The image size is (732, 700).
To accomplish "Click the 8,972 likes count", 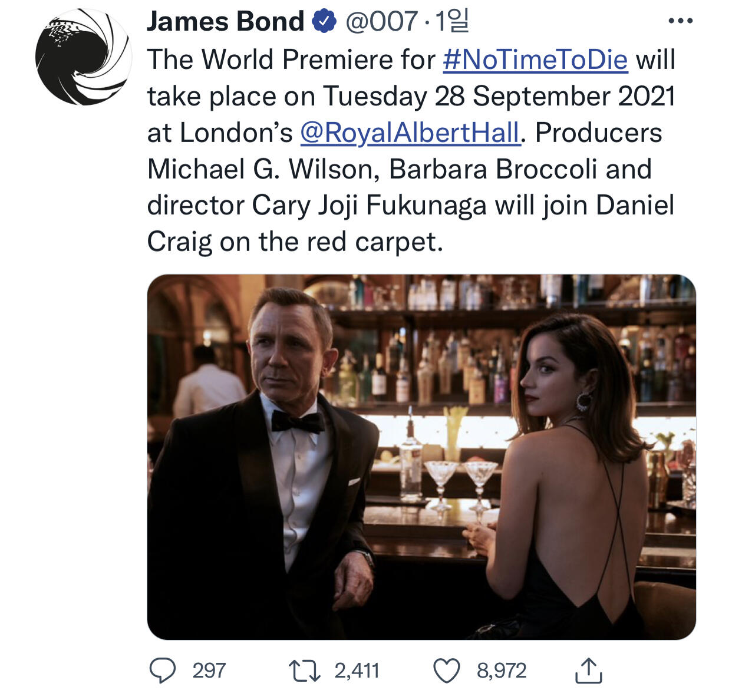I will tap(502, 671).
